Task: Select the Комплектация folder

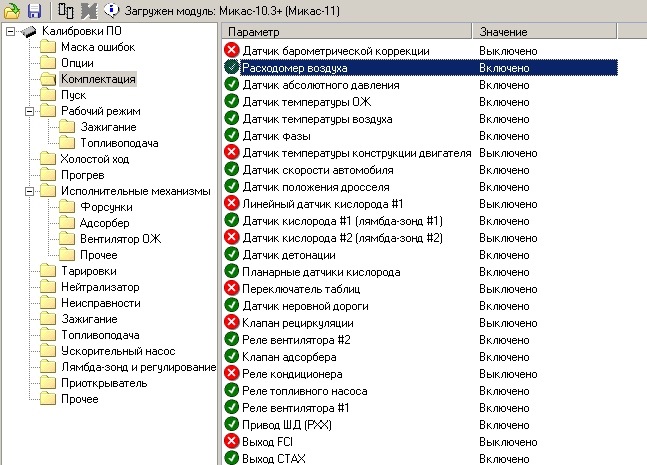Action: (x=98, y=79)
